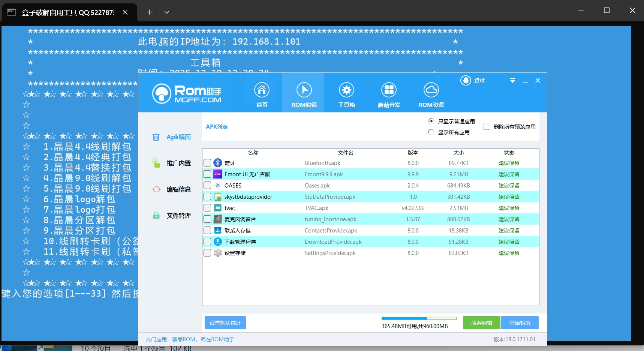Select Apk精简 trash icon in sidebar

(156, 137)
